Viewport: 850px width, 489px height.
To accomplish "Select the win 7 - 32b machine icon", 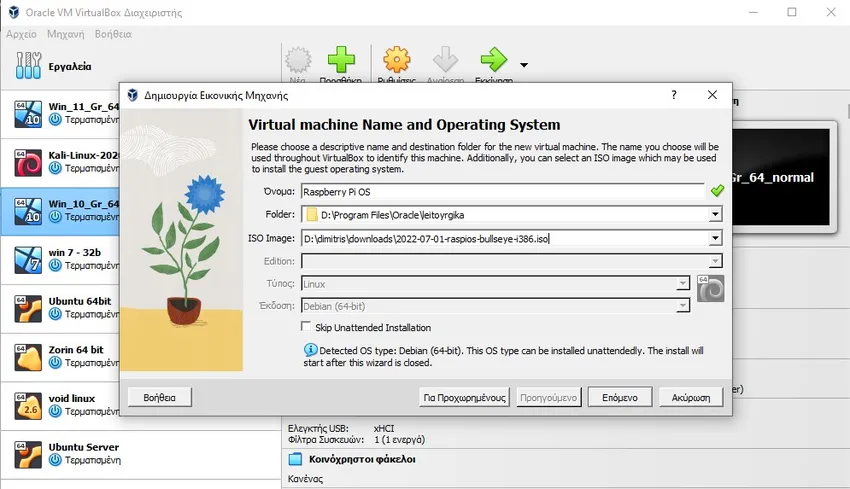I will [x=28, y=260].
